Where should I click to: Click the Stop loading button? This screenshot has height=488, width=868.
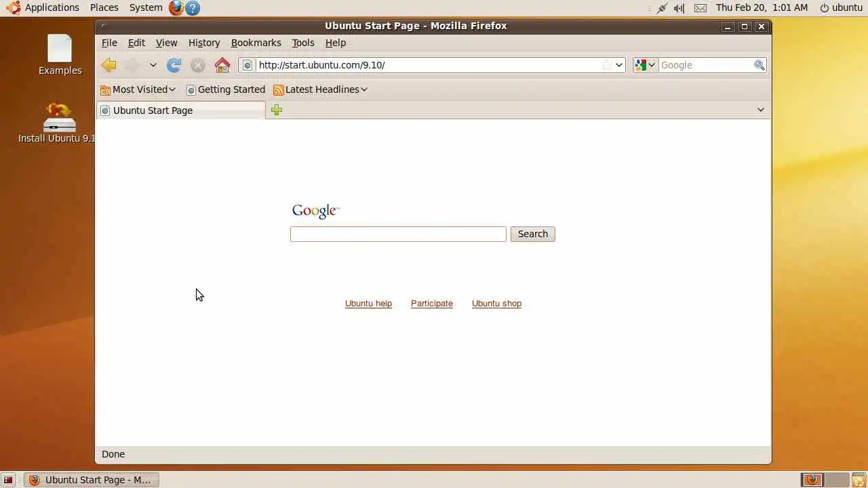198,65
